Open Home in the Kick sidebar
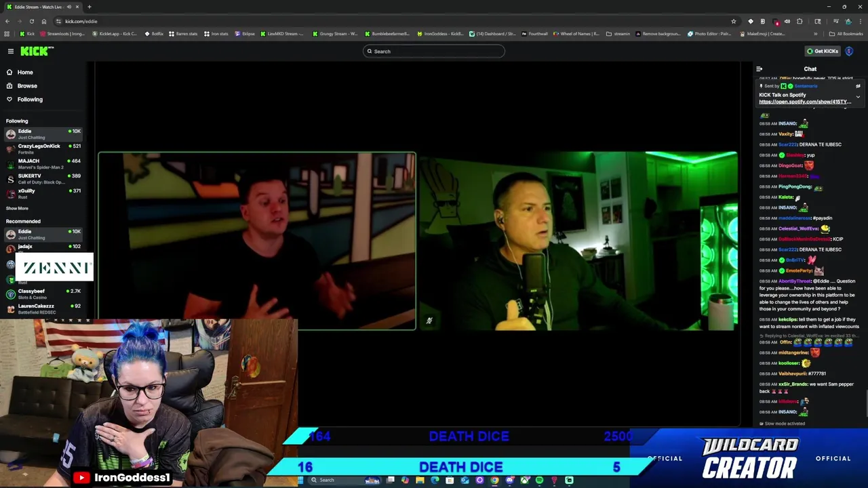Screen dimensions: 868x488 click(25, 72)
